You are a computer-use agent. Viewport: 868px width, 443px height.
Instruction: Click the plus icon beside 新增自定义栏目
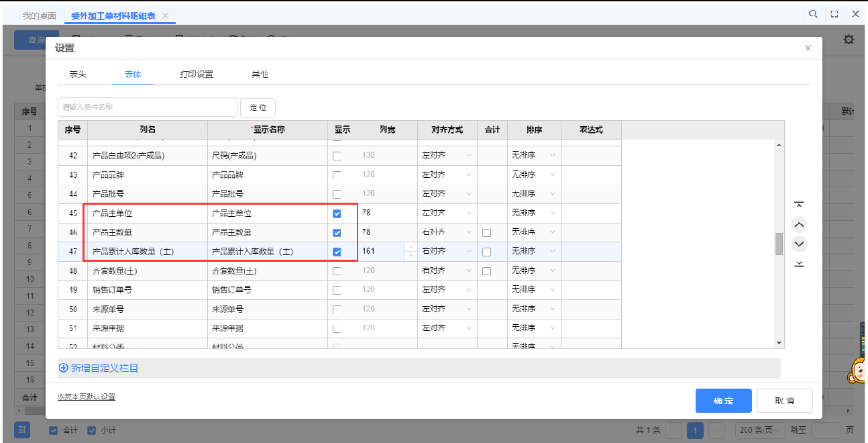coord(64,368)
